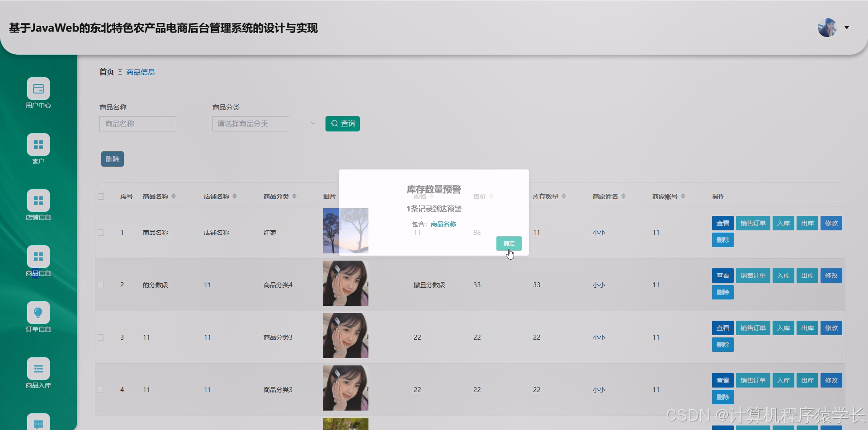This screenshot has width=868, height=430.
Task: Click 出库 for row 3
Action: 807,328
